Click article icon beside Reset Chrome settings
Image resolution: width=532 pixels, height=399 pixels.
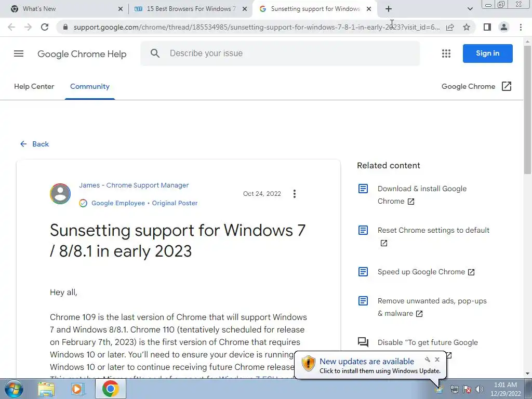(x=363, y=230)
